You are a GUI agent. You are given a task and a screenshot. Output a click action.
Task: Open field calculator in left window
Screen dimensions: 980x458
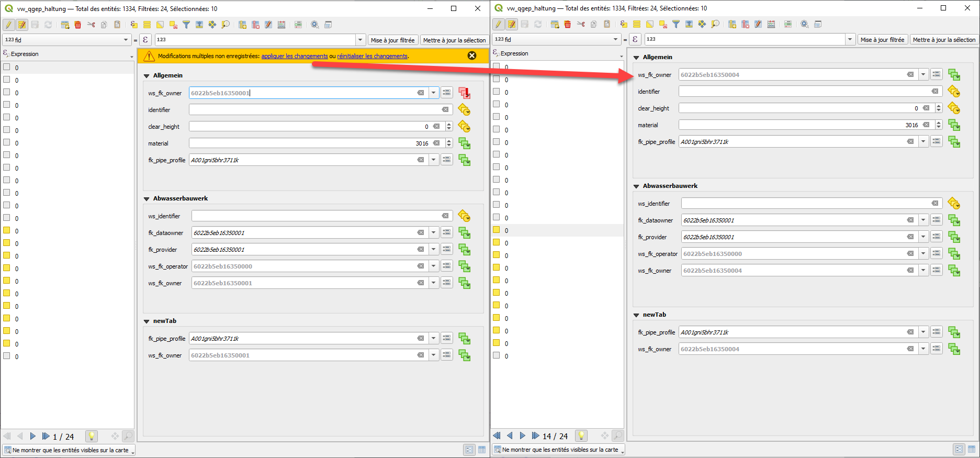pos(281,25)
